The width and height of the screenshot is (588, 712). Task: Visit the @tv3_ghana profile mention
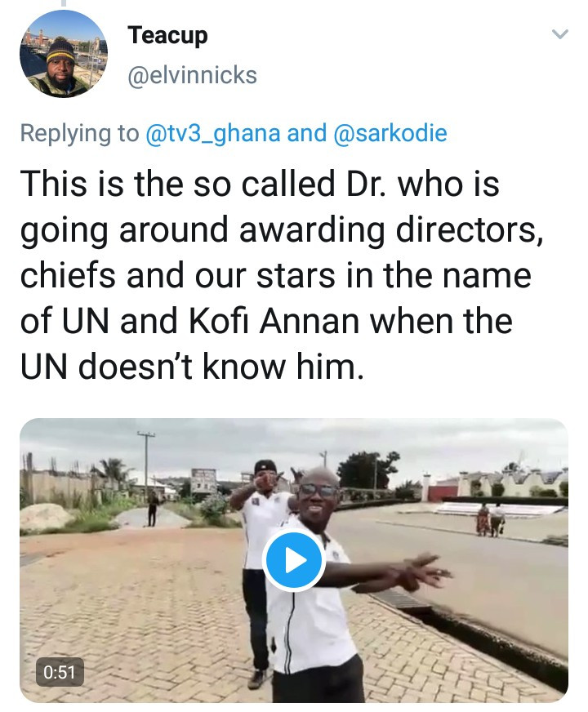click(213, 133)
